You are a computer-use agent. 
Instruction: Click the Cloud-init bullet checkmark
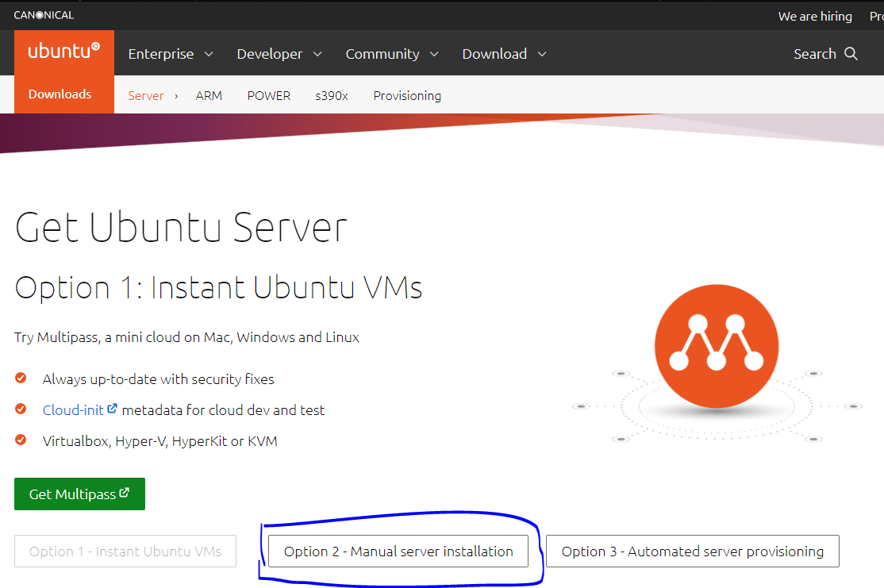pyautogui.click(x=21, y=409)
